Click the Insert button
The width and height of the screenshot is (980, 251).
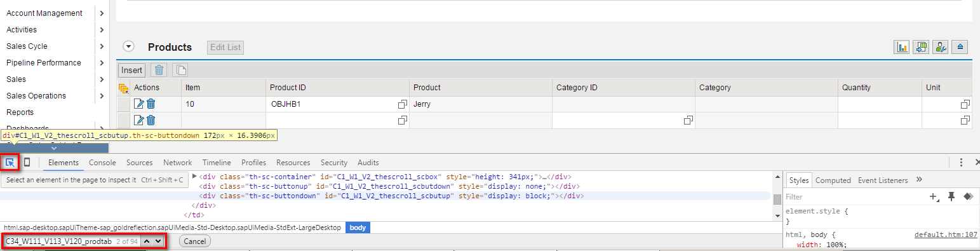click(131, 70)
